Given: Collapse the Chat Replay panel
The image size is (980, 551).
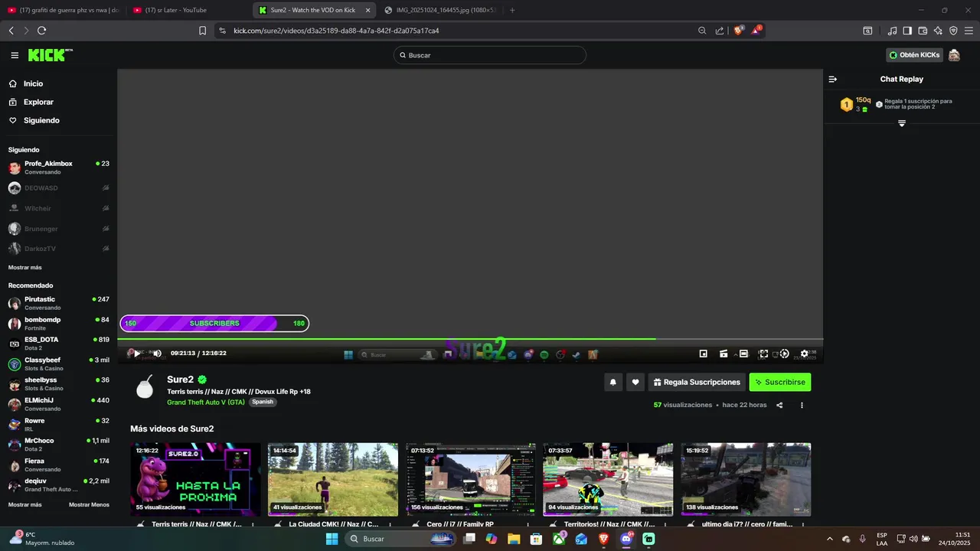Looking at the screenshot, I should point(833,79).
